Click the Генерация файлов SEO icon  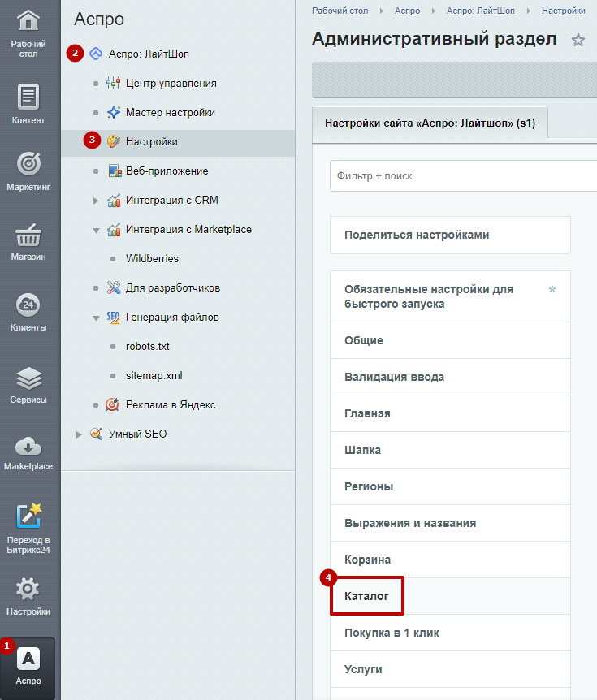click(x=113, y=317)
